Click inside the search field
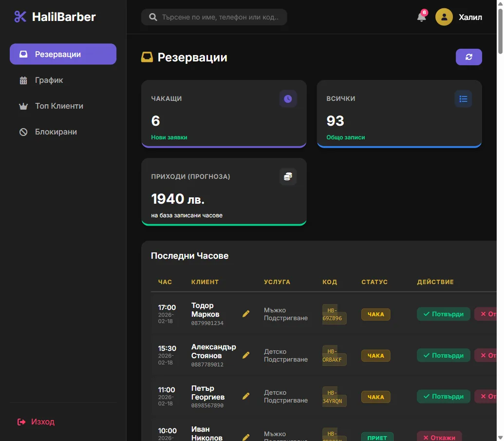 tap(214, 17)
